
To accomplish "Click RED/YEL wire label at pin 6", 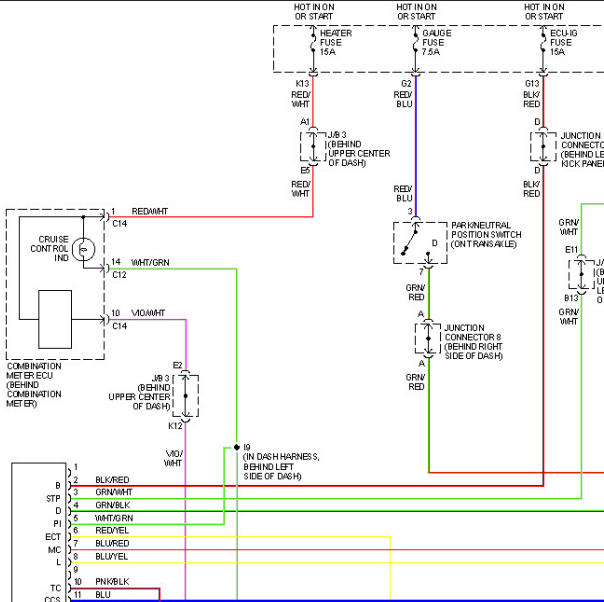I will point(112,530).
